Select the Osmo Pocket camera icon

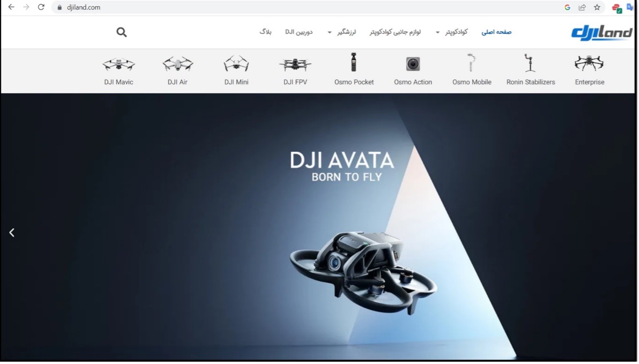pos(354,62)
